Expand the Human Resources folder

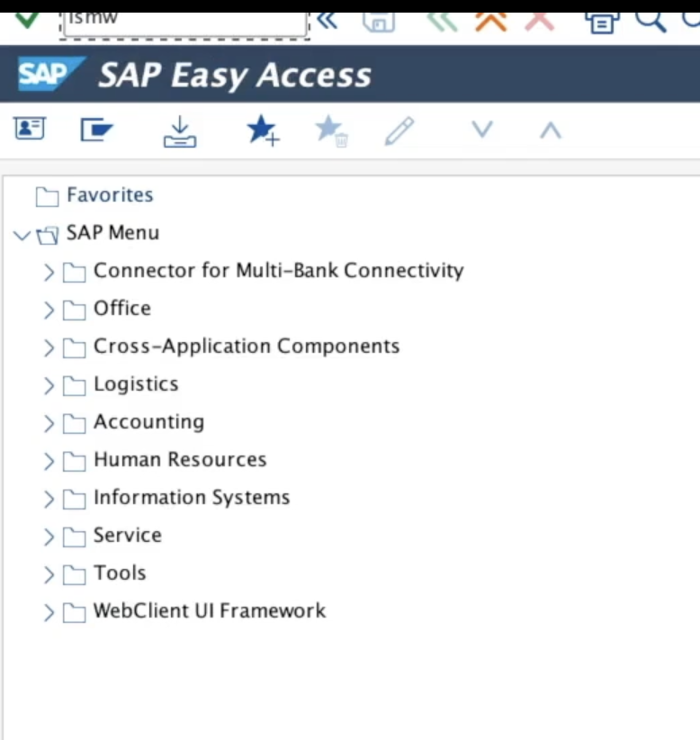[x=49, y=462]
